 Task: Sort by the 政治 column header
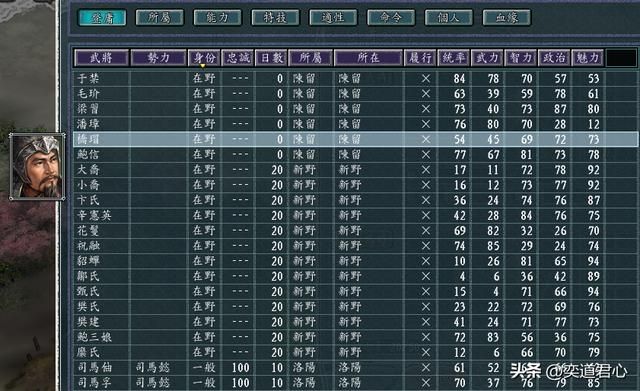554,58
